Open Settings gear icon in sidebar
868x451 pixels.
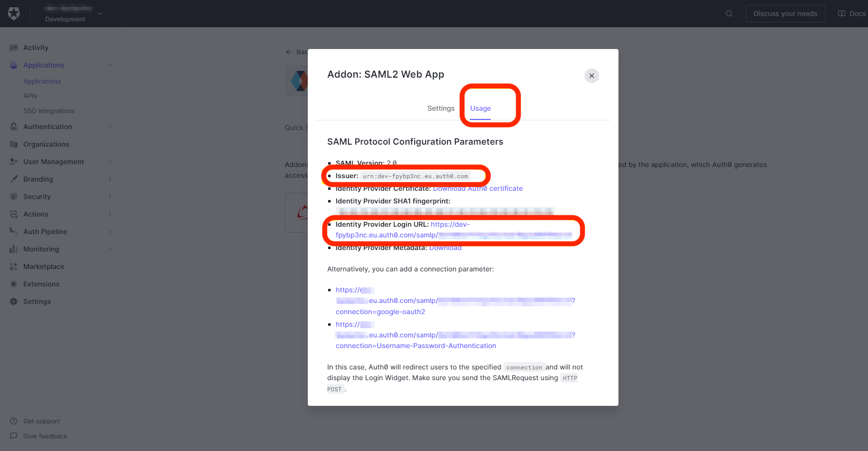(14, 301)
